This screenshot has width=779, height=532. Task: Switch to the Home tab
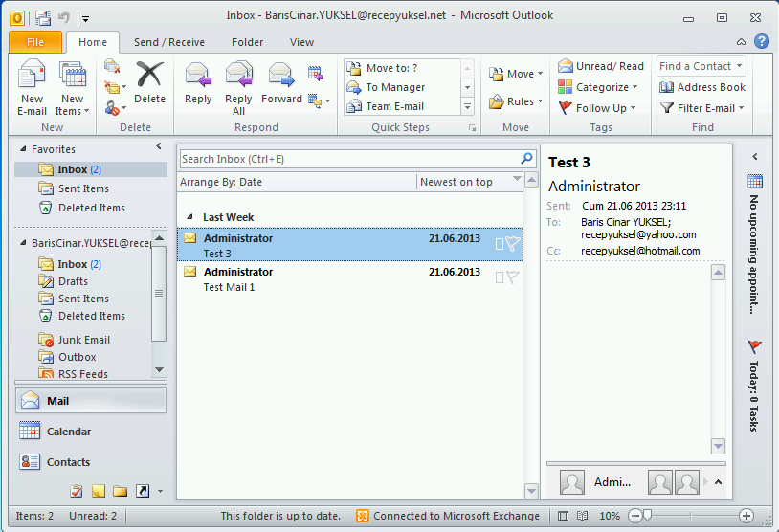tap(93, 42)
